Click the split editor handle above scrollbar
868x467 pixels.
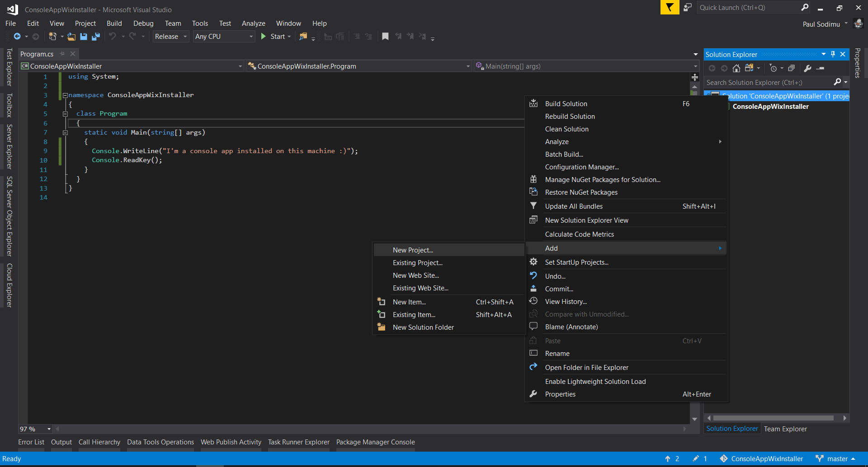[x=695, y=77]
